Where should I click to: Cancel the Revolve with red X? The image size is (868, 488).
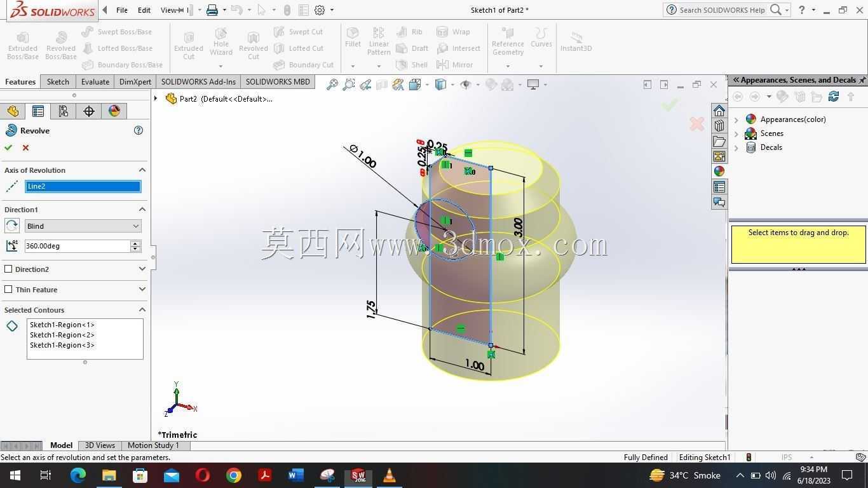25,147
